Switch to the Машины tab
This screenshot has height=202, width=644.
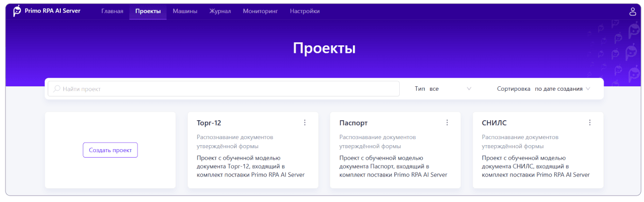[x=185, y=11]
